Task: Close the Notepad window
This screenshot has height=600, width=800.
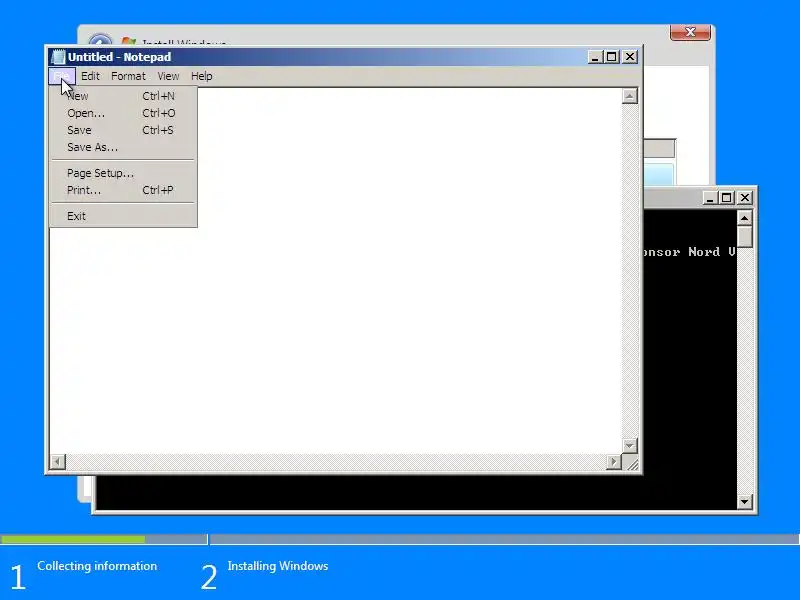Action: point(630,57)
